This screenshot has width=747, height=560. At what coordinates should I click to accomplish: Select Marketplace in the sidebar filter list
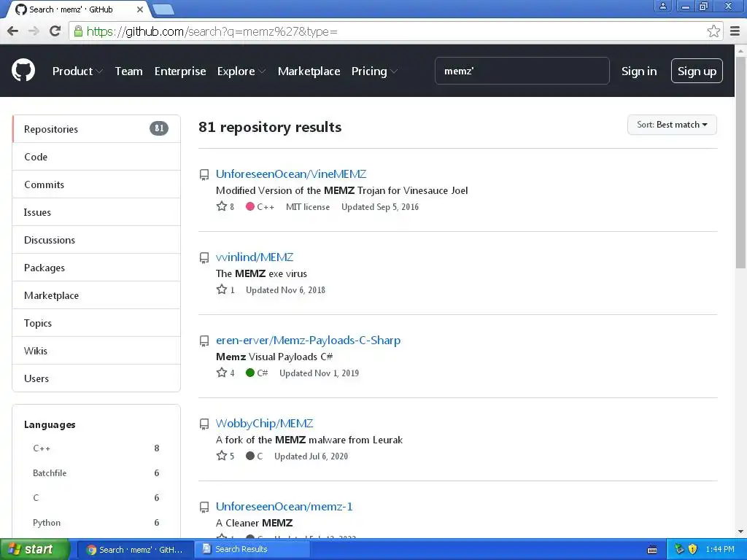tap(96, 295)
